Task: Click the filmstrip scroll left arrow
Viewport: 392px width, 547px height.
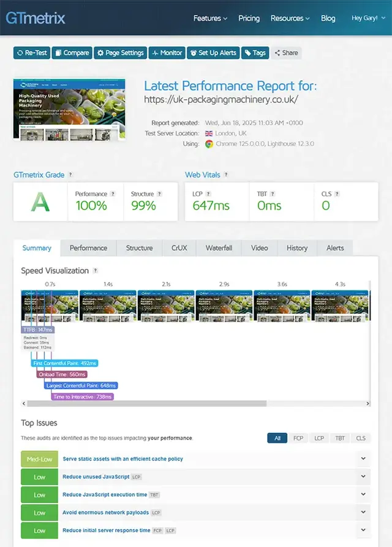Action: tap(24, 403)
